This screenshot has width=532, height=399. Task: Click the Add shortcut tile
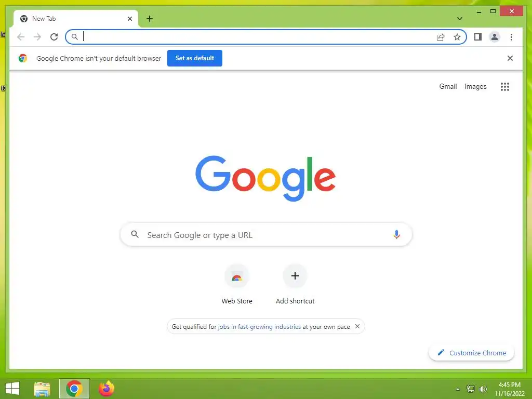(295, 285)
